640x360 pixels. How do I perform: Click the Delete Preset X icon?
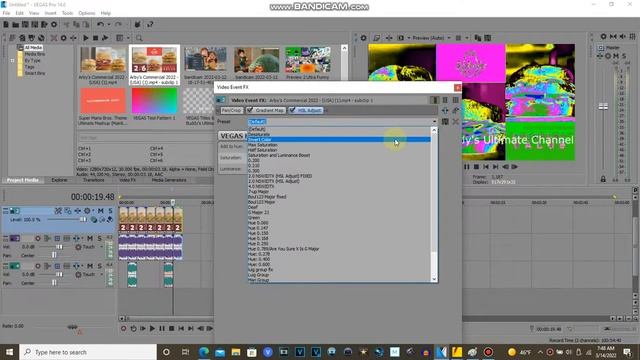[456, 122]
